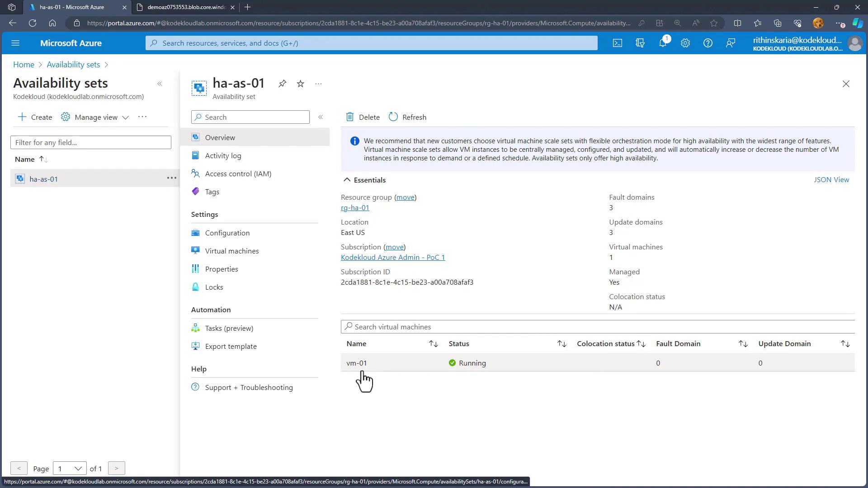Collapse the Essentials section

point(347,180)
